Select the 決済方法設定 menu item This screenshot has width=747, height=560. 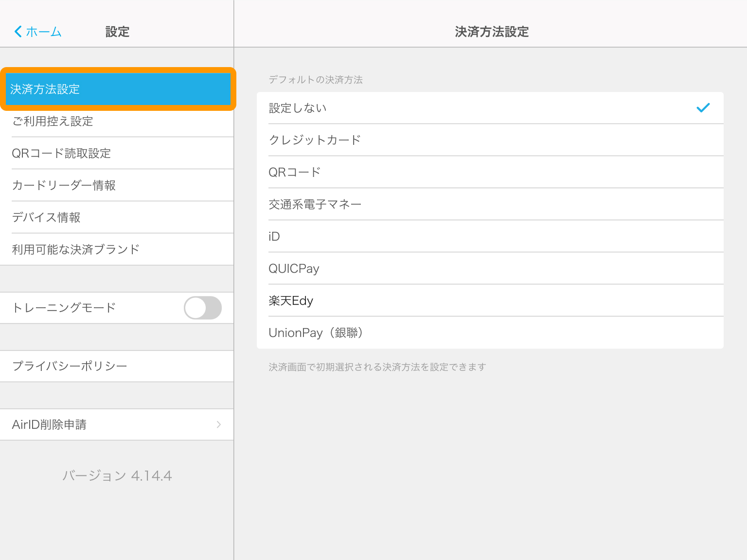[x=118, y=89]
